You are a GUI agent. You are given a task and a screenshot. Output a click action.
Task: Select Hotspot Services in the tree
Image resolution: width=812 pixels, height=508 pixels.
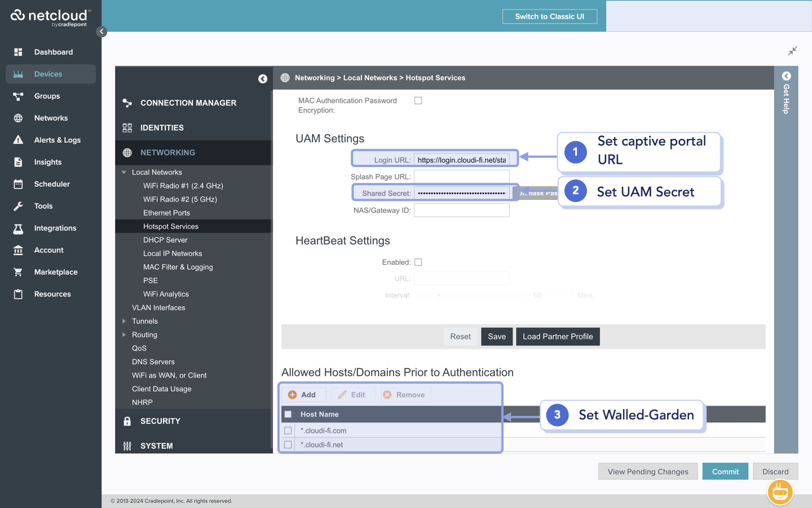[x=171, y=226]
